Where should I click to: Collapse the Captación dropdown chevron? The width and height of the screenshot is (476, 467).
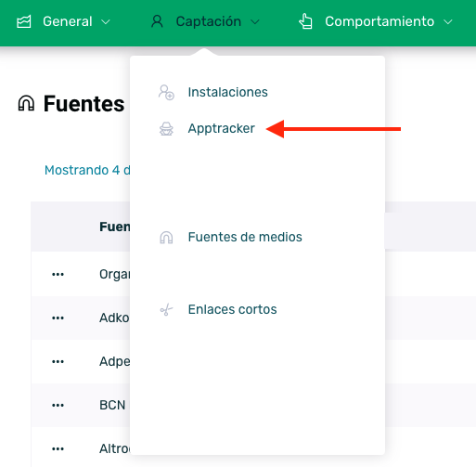(255, 22)
